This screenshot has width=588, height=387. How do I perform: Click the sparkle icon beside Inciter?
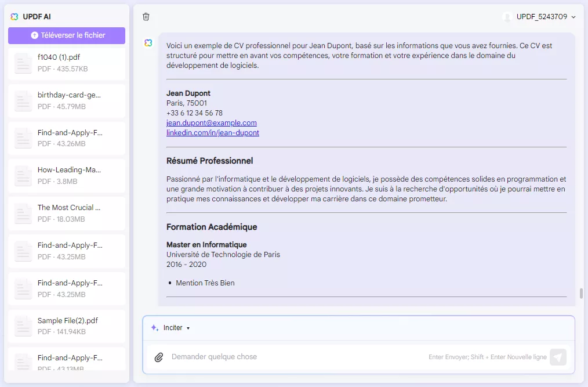click(x=153, y=328)
